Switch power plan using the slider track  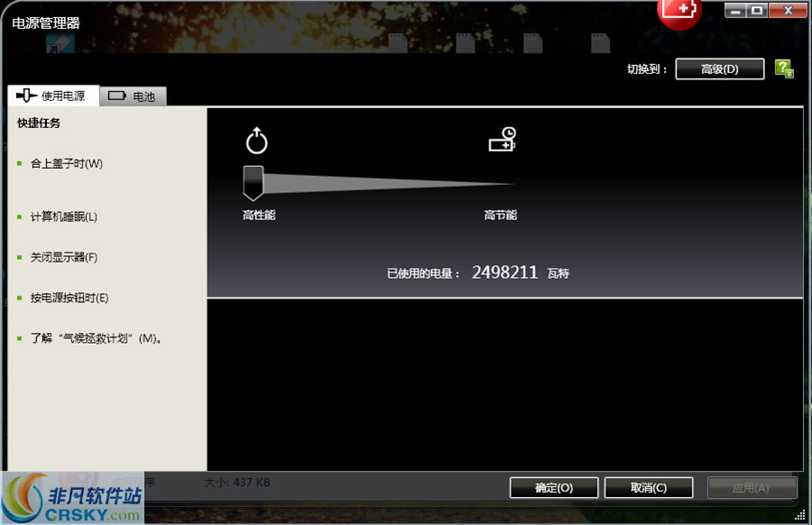[379, 180]
